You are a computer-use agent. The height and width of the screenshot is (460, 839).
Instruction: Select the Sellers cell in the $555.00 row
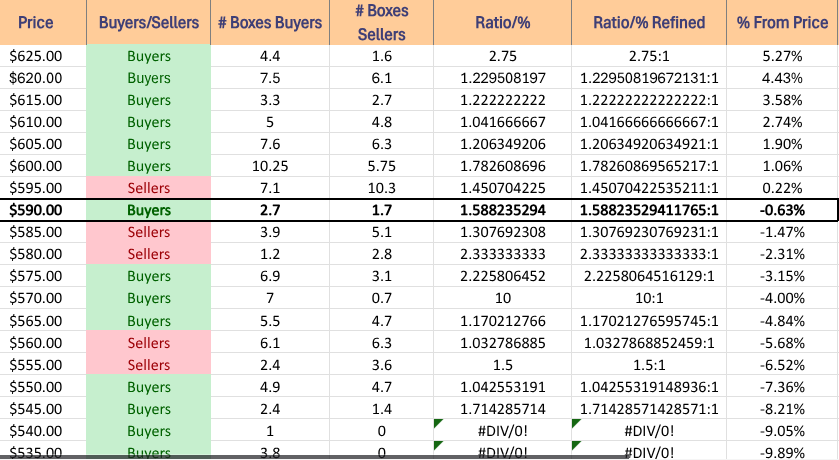coord(149,365)
